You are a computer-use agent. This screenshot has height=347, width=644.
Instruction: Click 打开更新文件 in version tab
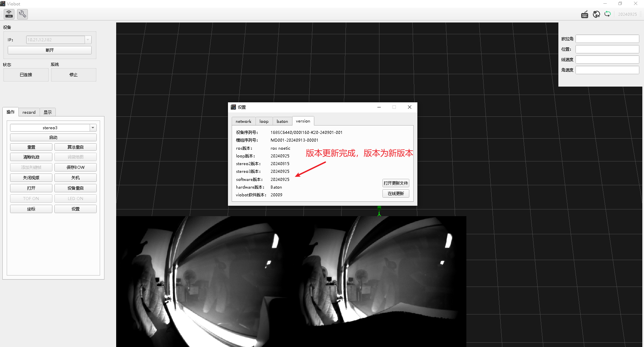396,183
